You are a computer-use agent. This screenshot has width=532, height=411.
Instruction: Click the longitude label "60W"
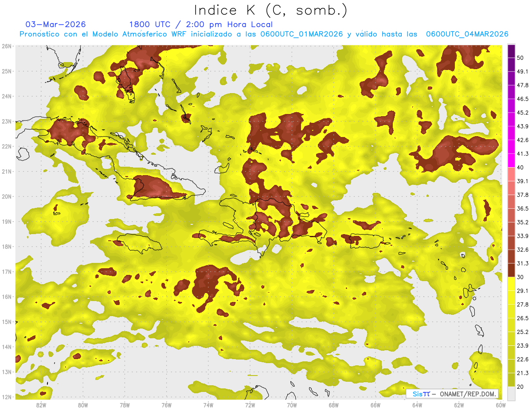501,405
